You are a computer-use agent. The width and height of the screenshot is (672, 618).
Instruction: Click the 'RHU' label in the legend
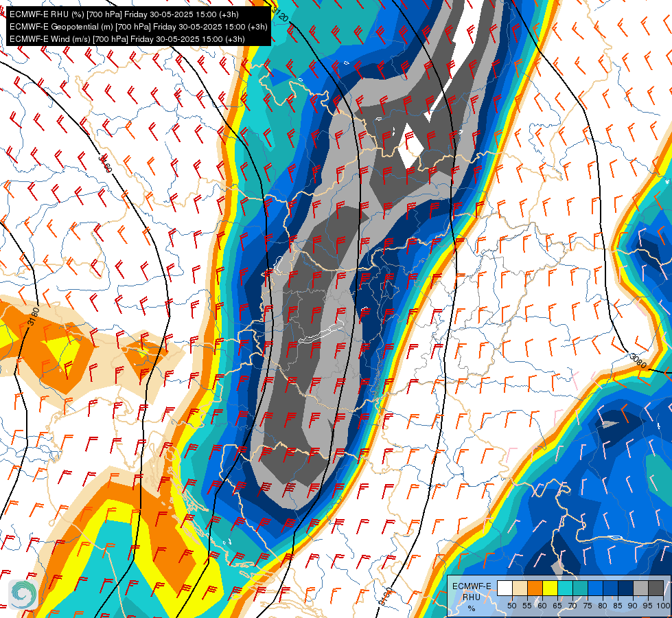point(472,597)
